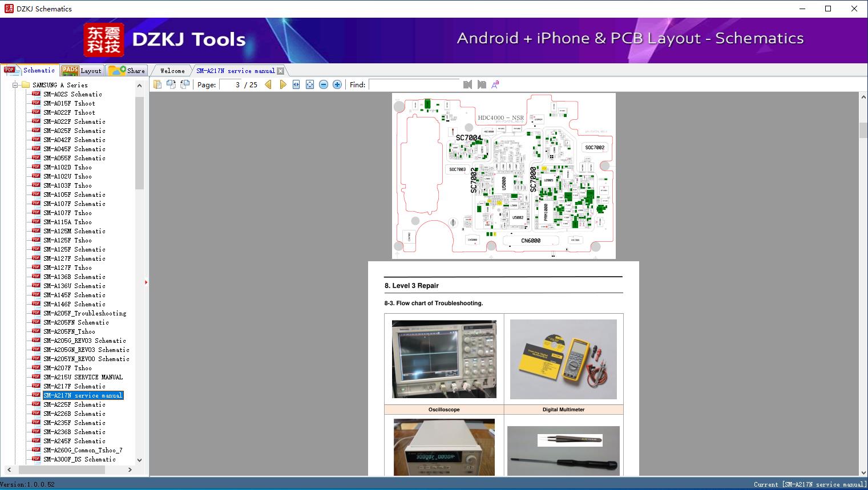Image resolution: width=868 pixels, height=490 pixels.
Task: Open SM-A125M Schematic
Action: [74, 231]
